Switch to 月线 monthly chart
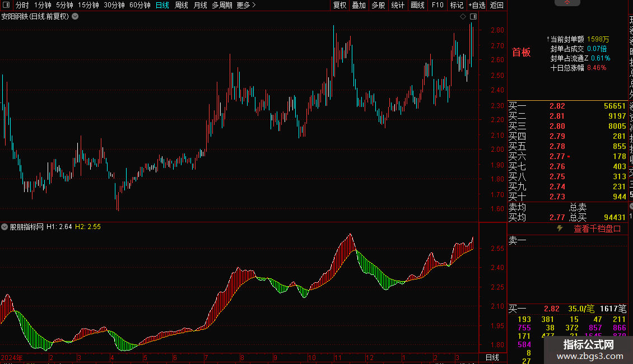This screenshot has height=364, width=633. 200,5
